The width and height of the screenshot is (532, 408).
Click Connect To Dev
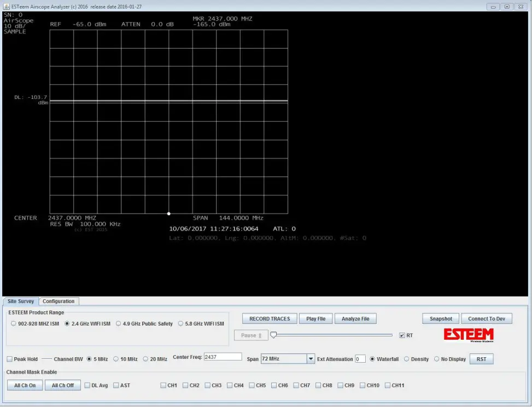pyautogui.click(x=486, y=318)
